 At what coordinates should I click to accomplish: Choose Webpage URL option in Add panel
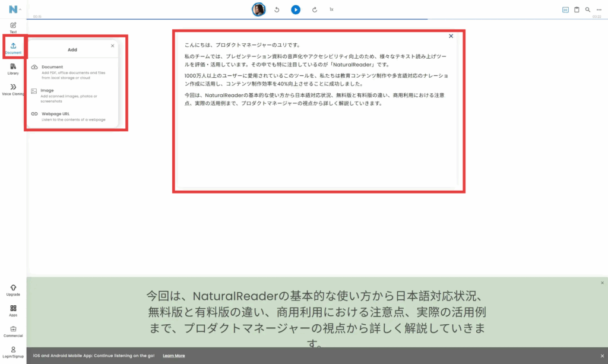(72, 116)
